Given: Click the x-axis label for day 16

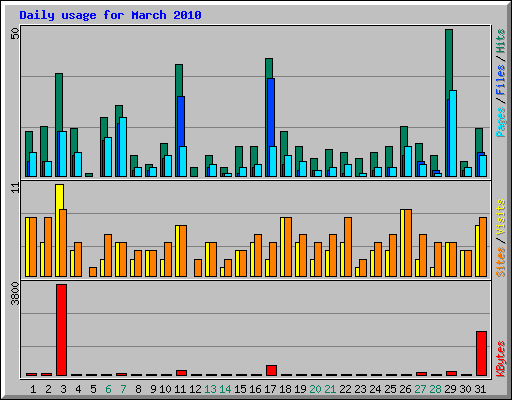Looking at the screenshot, I should (x=255, y=389).
